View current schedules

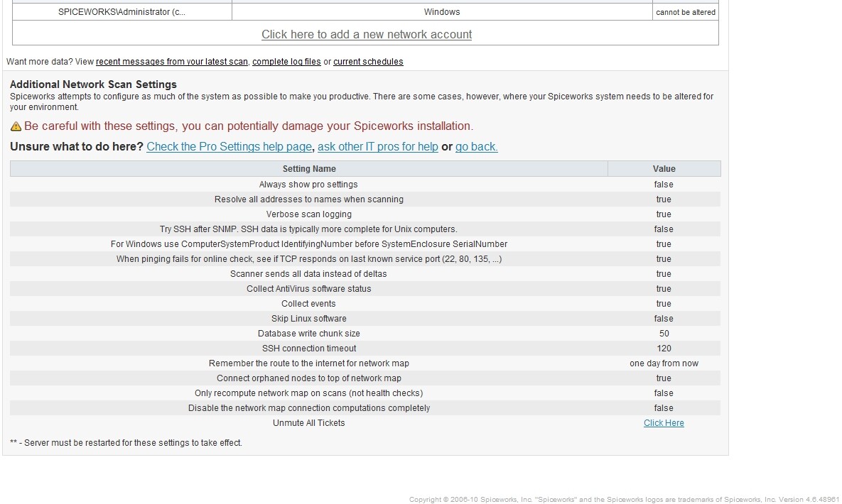click(368, 62)
